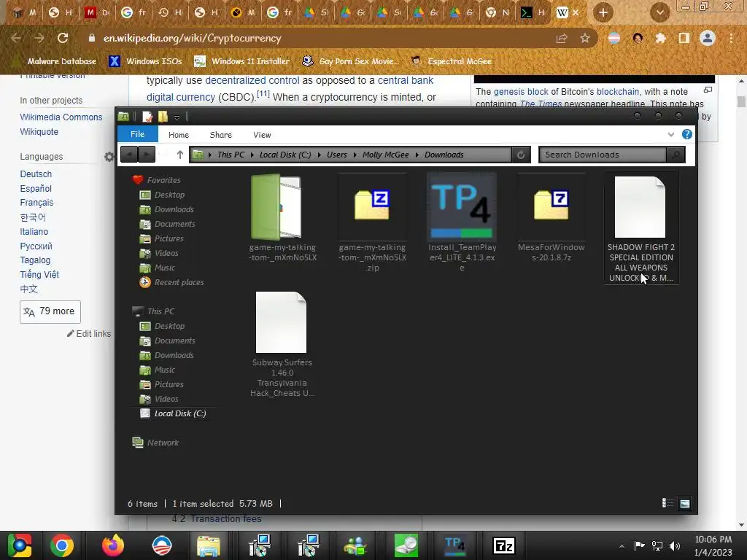Open Wikiquote sidebar link

click(39, 132)
